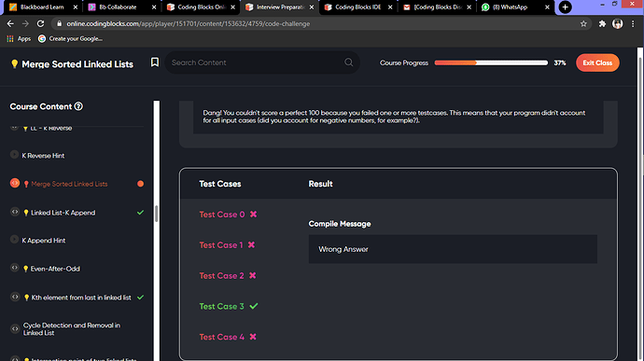The image size is (644, 361).
Task: Reload the current page
Action: click(40, 24)
